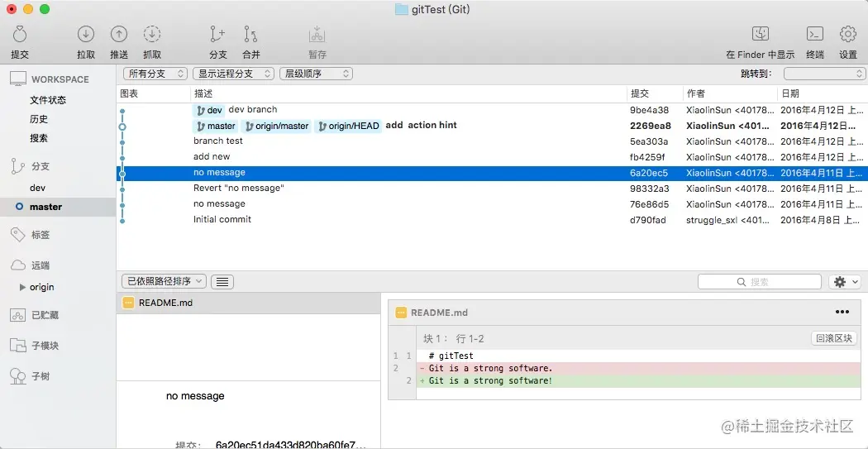Click commit hash 76e86d5

(x=650, y=204)
